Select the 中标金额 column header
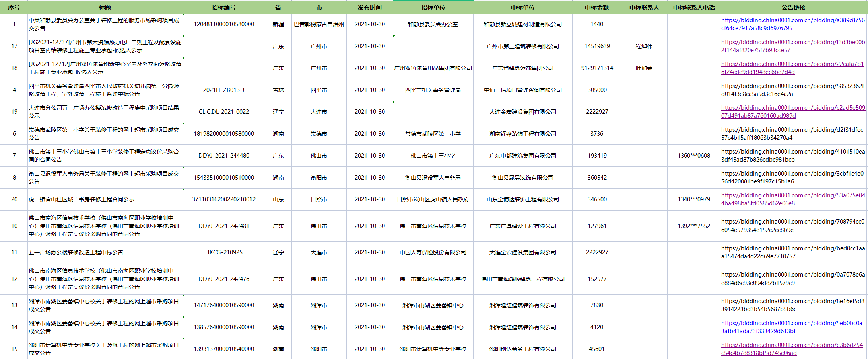The image size is (868, 359). click(x=597, y=7)
